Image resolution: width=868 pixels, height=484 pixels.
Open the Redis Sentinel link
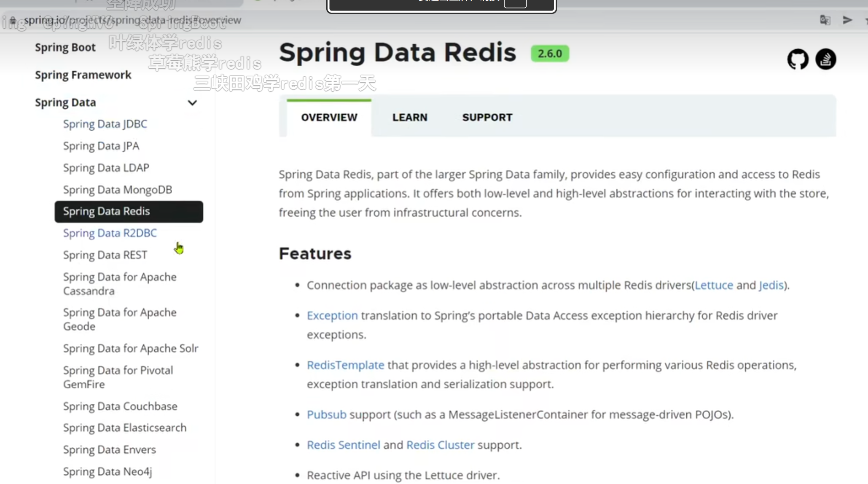click(x=343, y=445)
